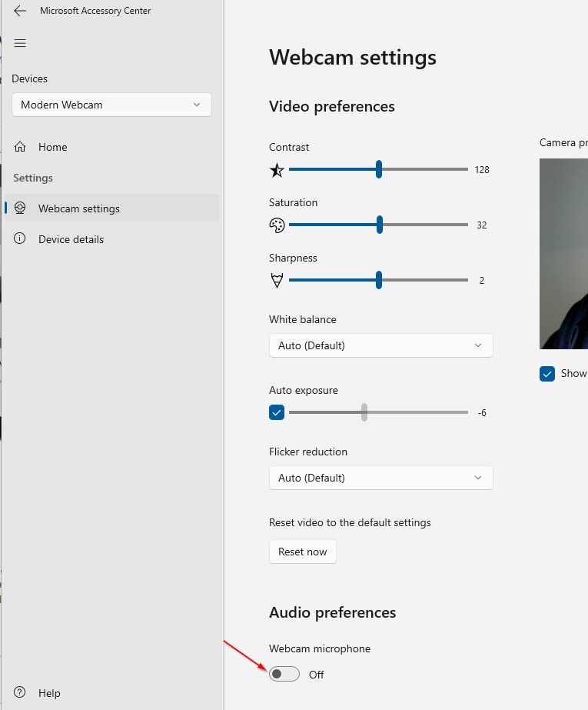
Task: Click the Off label beside microphone toggle
Action: pos(316,674)
